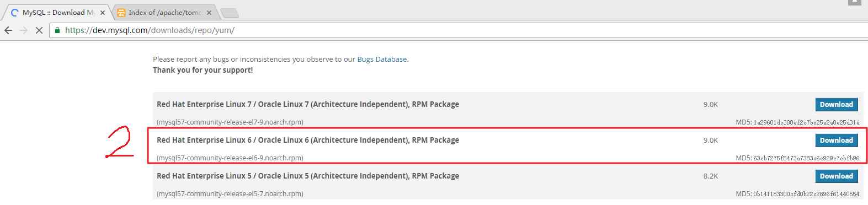
Task: Click the MySQL tab loading spinner
Action: click(x=15, y=13)
